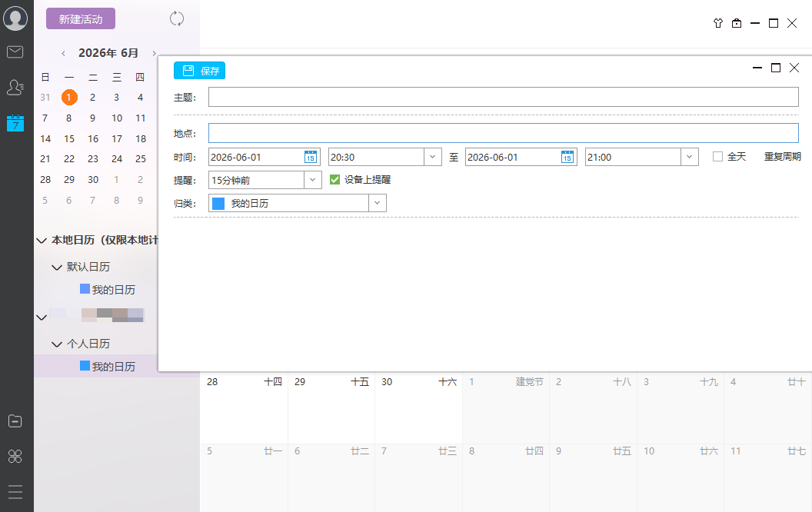This screenshot has height=512, width=812.
Task: Enable the 全天 all-day checkbox
Action: pos(717,156)
